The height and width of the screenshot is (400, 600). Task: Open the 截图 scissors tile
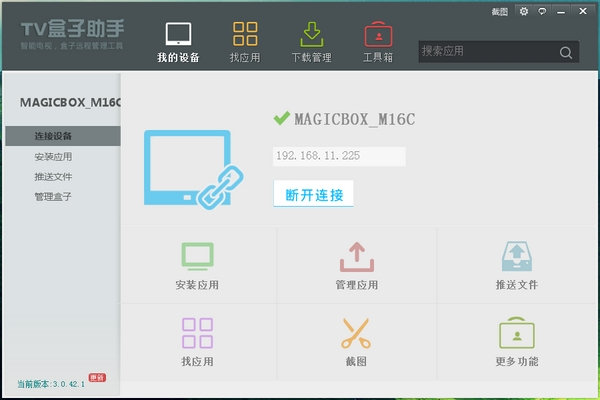click(x=356, y=342)
